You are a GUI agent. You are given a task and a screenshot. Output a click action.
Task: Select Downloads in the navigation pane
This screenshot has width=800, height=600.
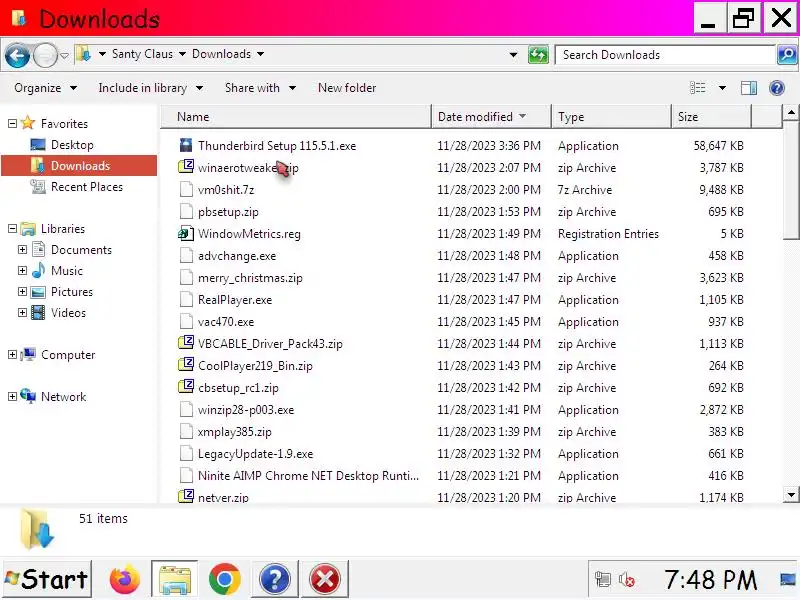[79, 166]
